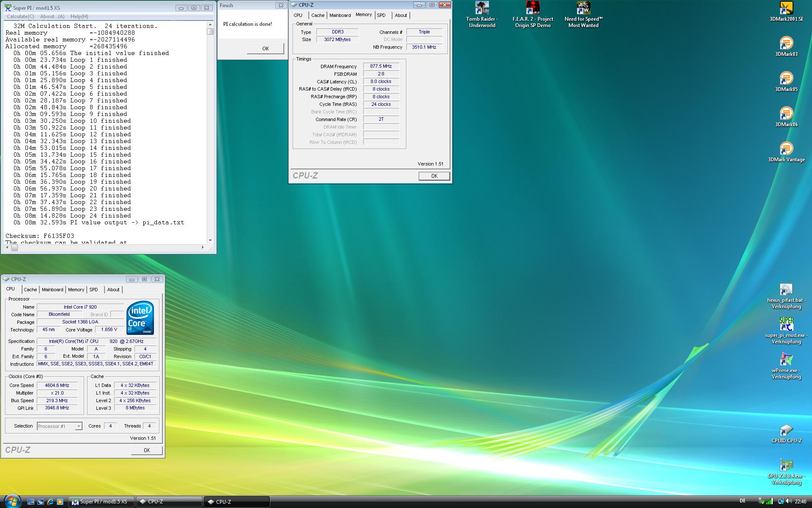This screenshot has height=508, width=812.
Task: Click the Core Voltage 1.656 V field
Action: click(109, 329)
